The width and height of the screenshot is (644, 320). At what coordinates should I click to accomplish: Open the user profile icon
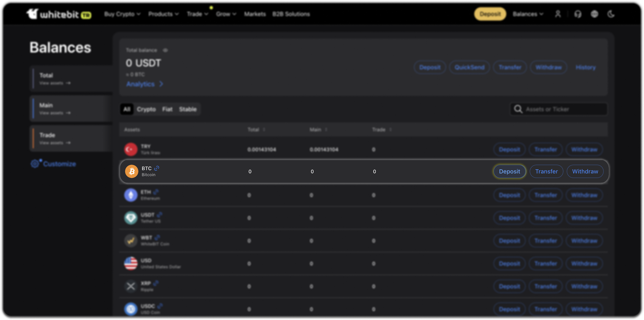point(558,14)
